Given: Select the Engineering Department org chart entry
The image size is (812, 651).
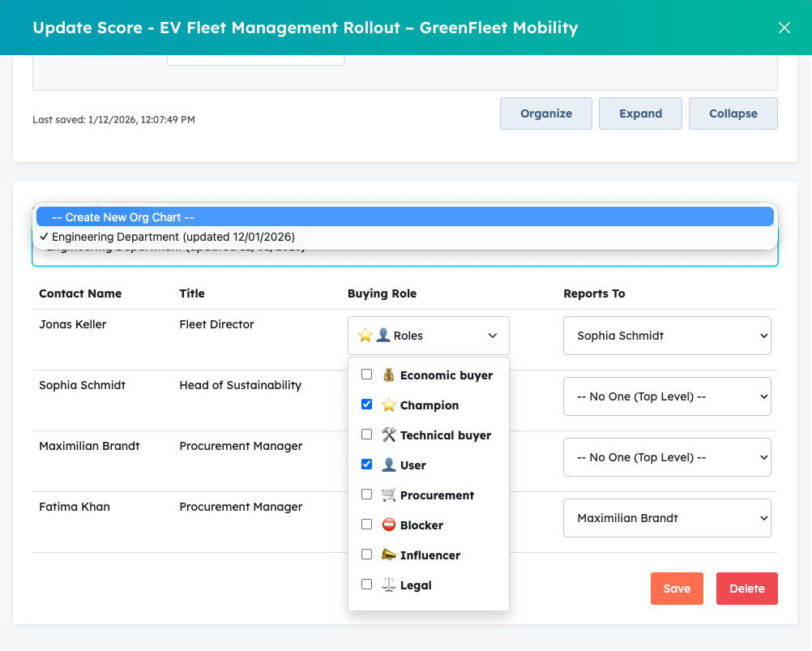Looking at the screenshot, I should (405, 237).
